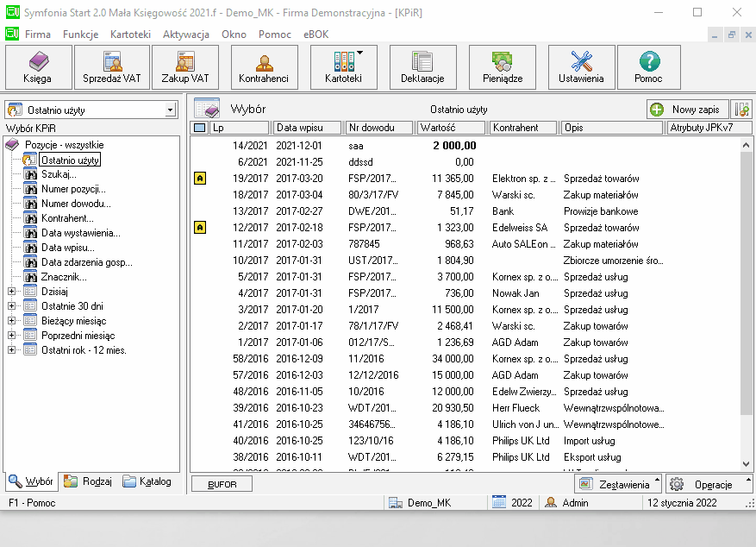Open Deklaracje toolbar button
756x547 pixels.
click(423, 67)
